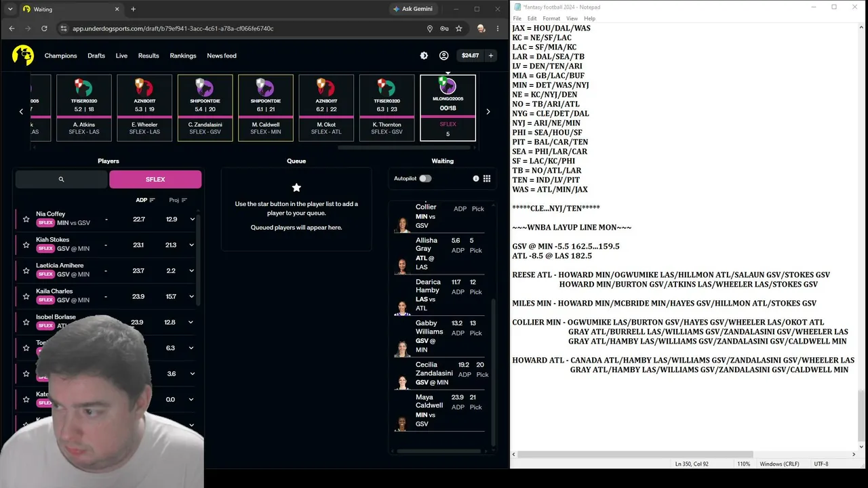Select the A. Atkins draft pick card
Image resolution: width=868 pixels, height=488 pixels.
pyautogui.click(x=84, y=108)
